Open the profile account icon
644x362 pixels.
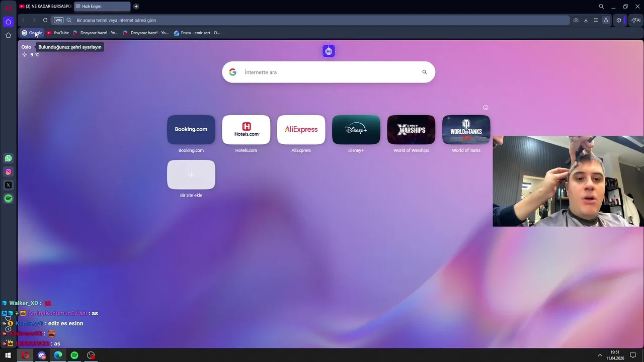click(x=606, y=20)
